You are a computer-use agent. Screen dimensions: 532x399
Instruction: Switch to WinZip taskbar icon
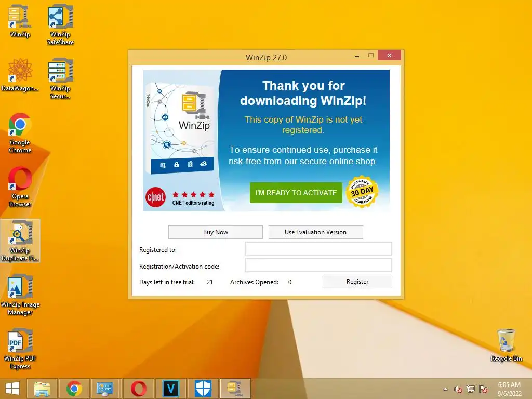pos(235,389)
